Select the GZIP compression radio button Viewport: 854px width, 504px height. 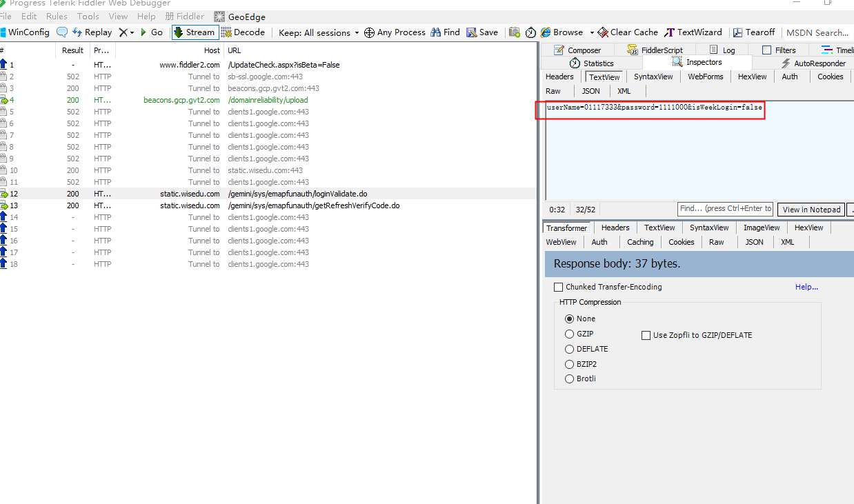tap(569, 334)
